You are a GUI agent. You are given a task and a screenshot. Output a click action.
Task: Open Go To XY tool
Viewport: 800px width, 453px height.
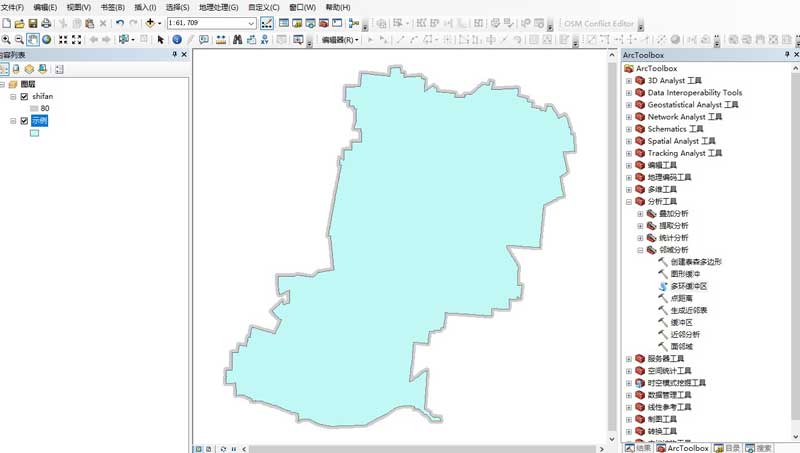[264, 39]
